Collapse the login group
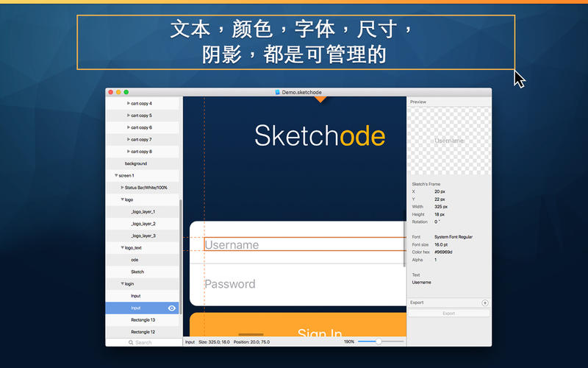 pos(122,283)
